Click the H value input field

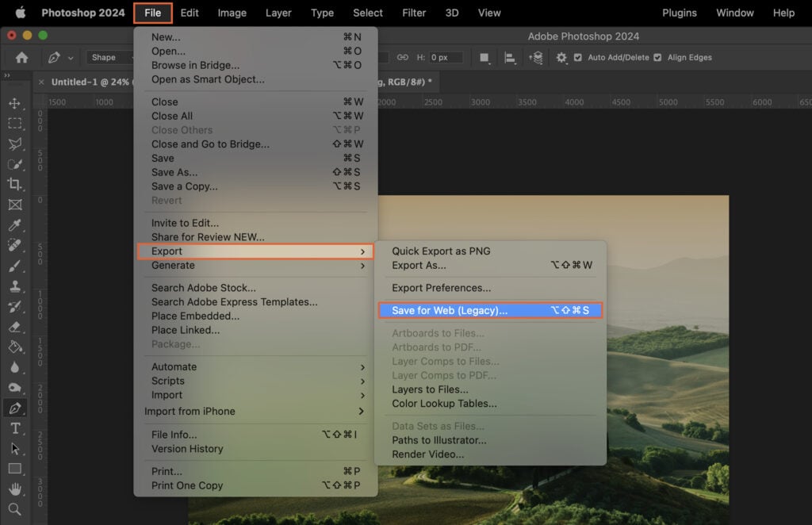tap(447, 57)
